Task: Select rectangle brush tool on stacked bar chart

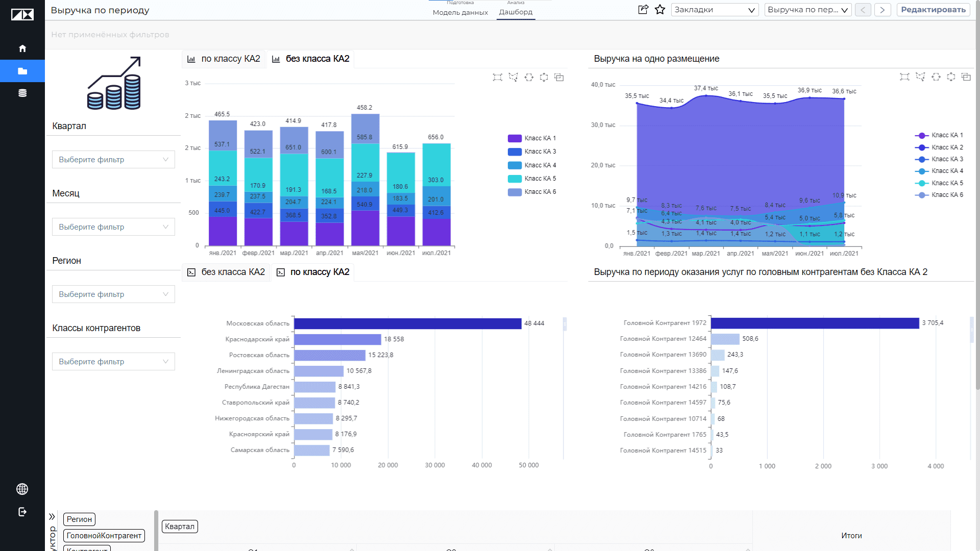Action: click(498, 77)
